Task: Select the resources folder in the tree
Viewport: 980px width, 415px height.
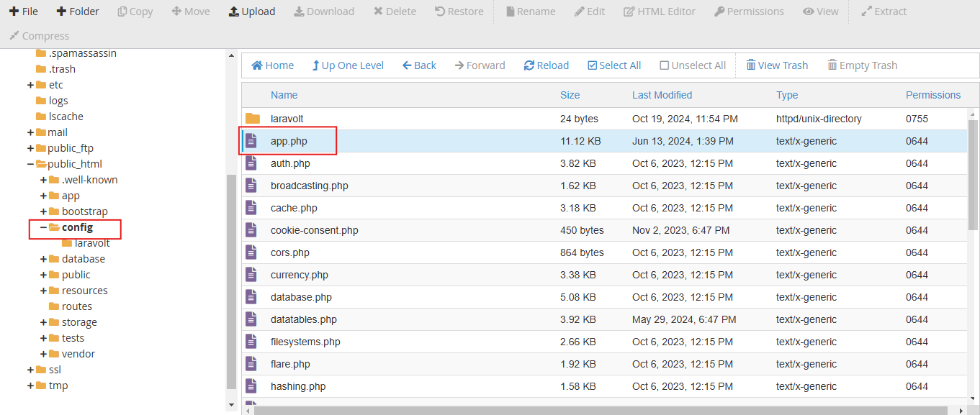Action: [x=84, y=291]
